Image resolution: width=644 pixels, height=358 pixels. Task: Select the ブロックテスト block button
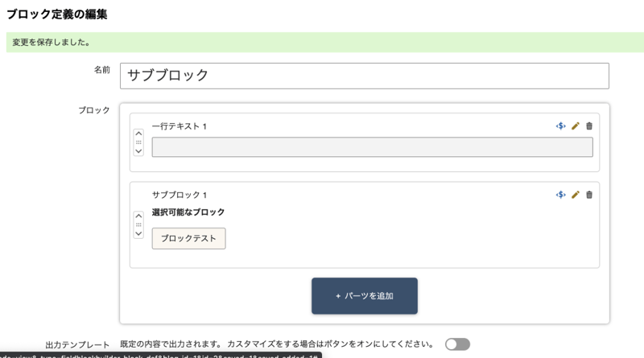(x=188, y=239)
